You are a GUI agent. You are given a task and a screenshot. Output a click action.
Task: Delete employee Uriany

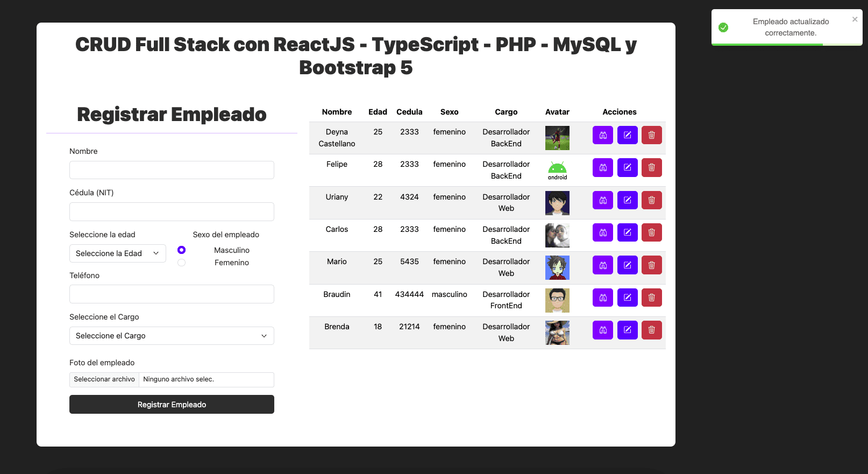click(652, 200)
